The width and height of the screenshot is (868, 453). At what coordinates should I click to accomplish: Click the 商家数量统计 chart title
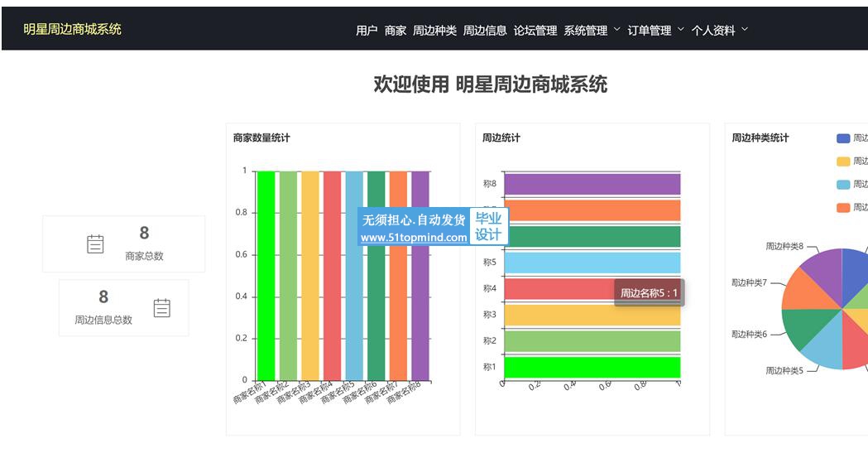(x=261, y=138)
